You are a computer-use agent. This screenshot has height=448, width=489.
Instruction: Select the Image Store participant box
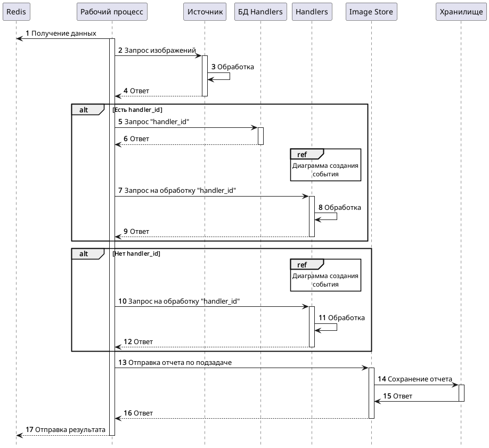(371, 11)
